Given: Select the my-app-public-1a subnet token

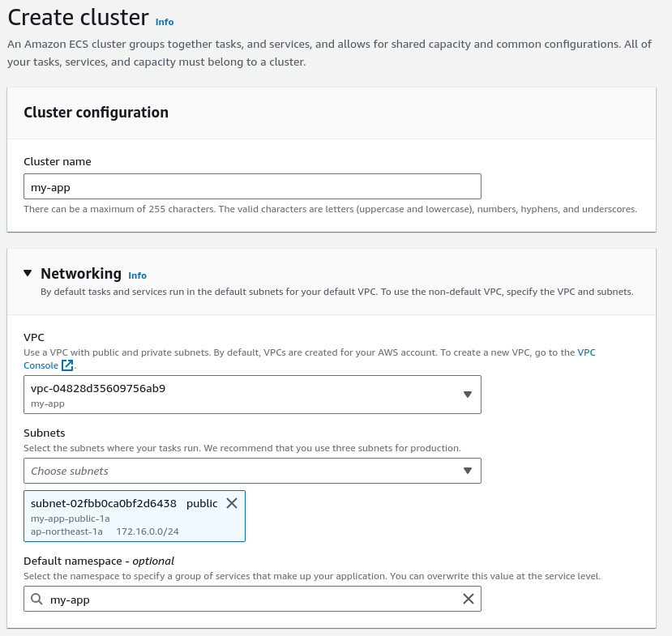Looking at the screenshot, I should coord(134,516).
